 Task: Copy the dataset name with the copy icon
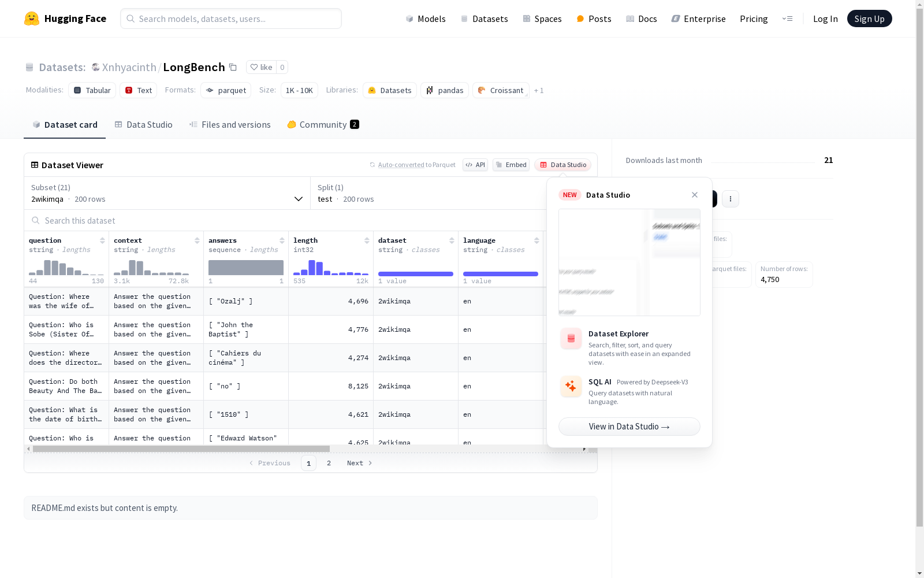(233, 67)
